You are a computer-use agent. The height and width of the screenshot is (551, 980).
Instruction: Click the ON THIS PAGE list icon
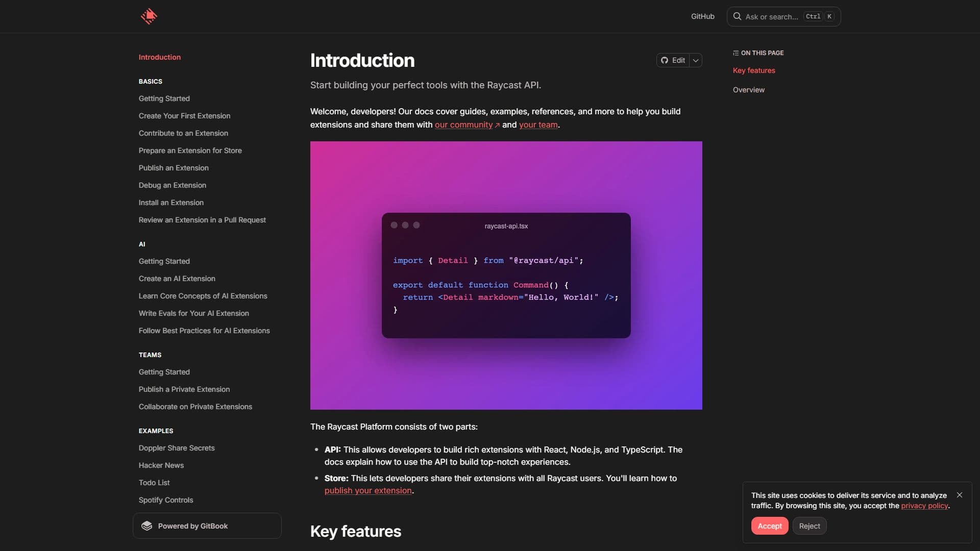736,53
